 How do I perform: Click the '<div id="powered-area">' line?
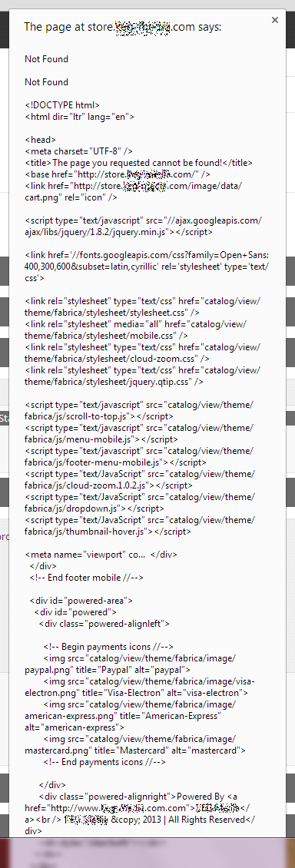coord(81,600)
